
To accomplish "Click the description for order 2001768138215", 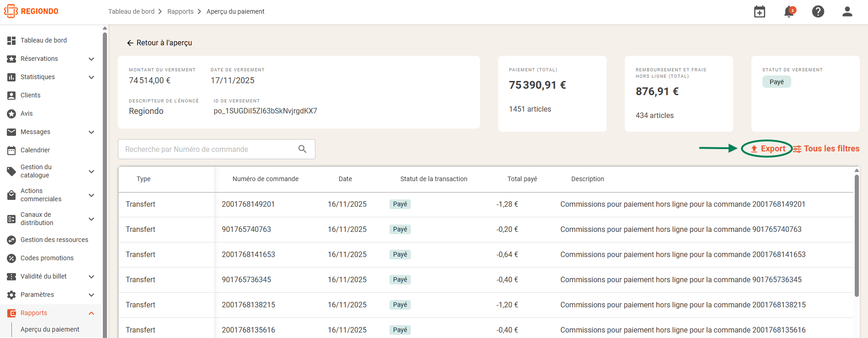I will (683, 305).
